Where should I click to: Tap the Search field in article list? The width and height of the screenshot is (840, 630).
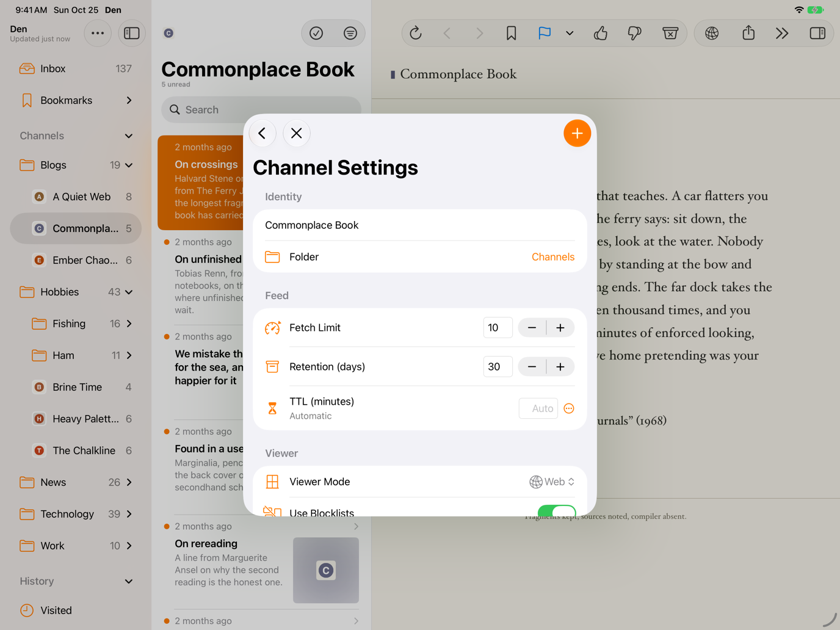point(261,110)
